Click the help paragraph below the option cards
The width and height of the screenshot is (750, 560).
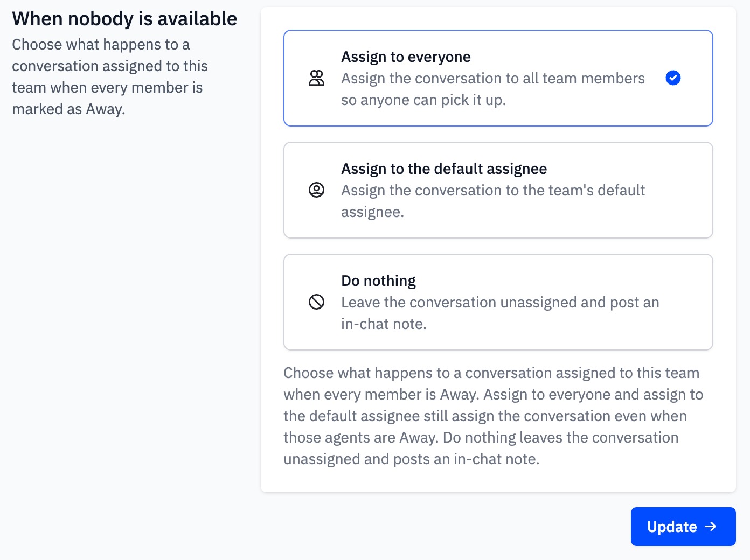(x=494, y=416)
